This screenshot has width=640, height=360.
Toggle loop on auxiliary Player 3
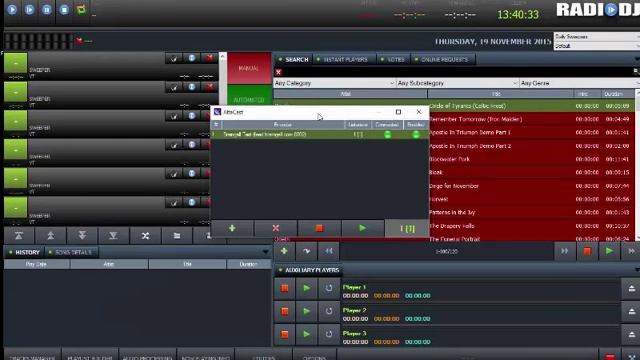coord(329,334)
